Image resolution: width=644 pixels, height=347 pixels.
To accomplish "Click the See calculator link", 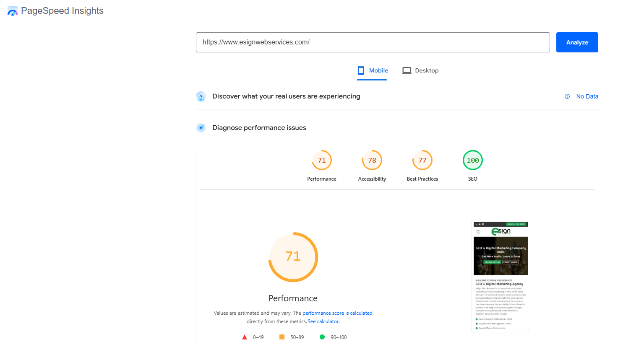I will (323, 321).
